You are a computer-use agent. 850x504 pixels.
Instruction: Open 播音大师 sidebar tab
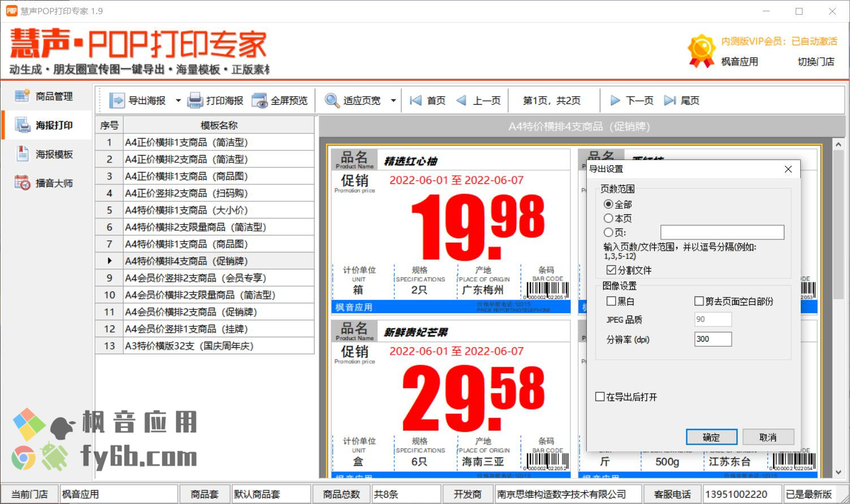point(46,183)
